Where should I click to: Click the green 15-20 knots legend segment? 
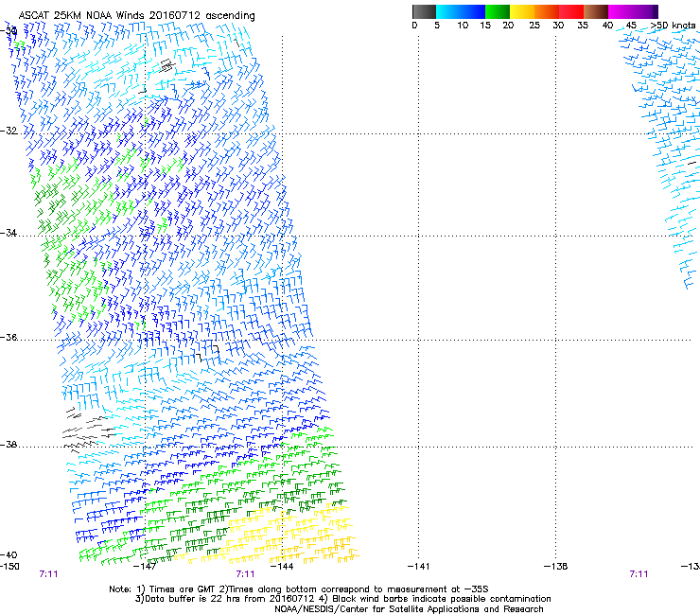pos(498,11)
